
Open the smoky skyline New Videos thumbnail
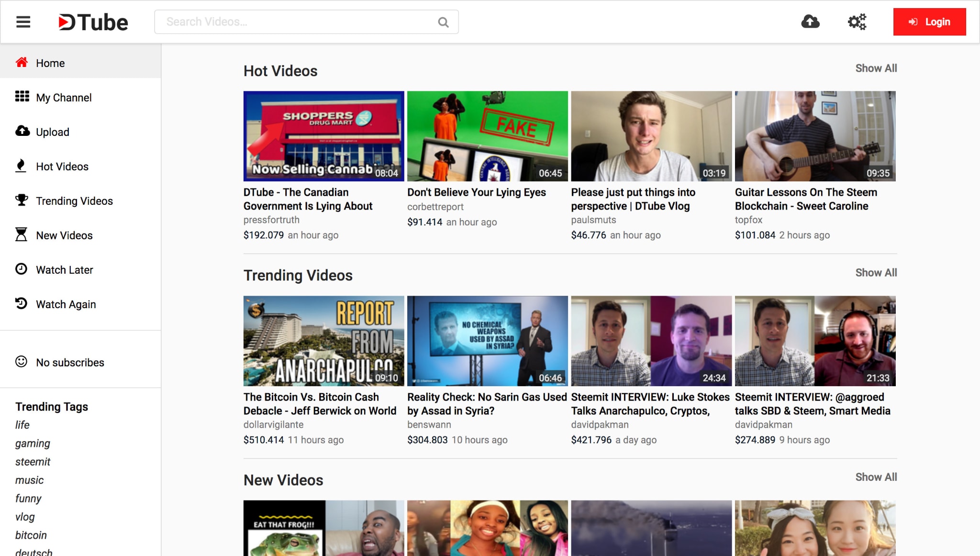point(651,528)
